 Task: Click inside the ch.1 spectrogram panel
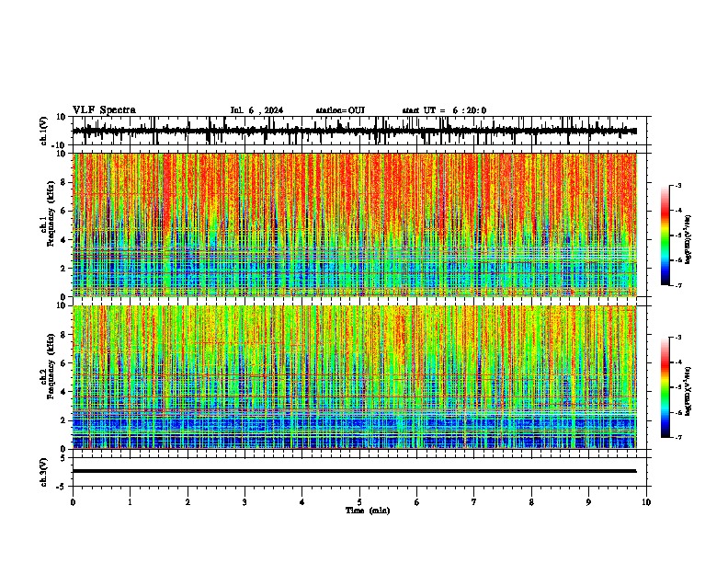355,224
